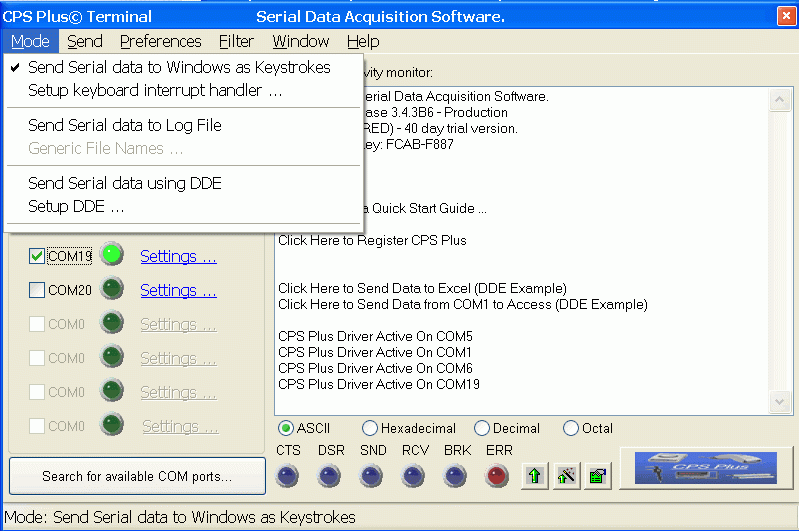Close the CPS Plus Terminal window
Image resolution: width=799 pixels, height=531 pixels.
(786, 16)
